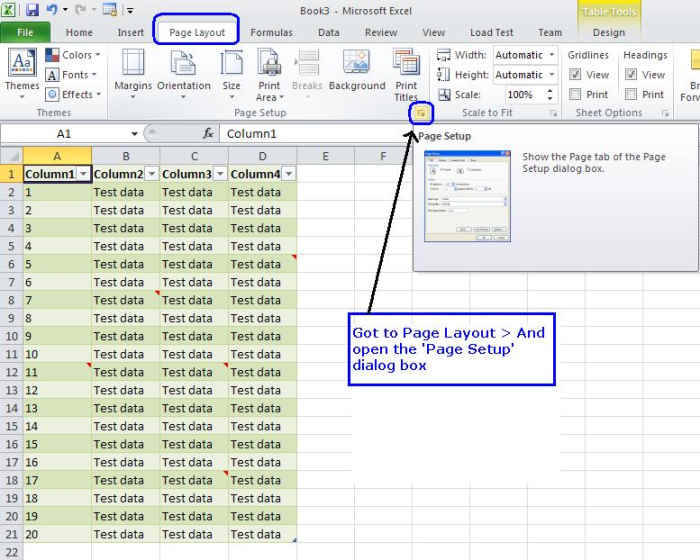
Task: Expand the theme Colors dropdown
Action: [72, 55]
